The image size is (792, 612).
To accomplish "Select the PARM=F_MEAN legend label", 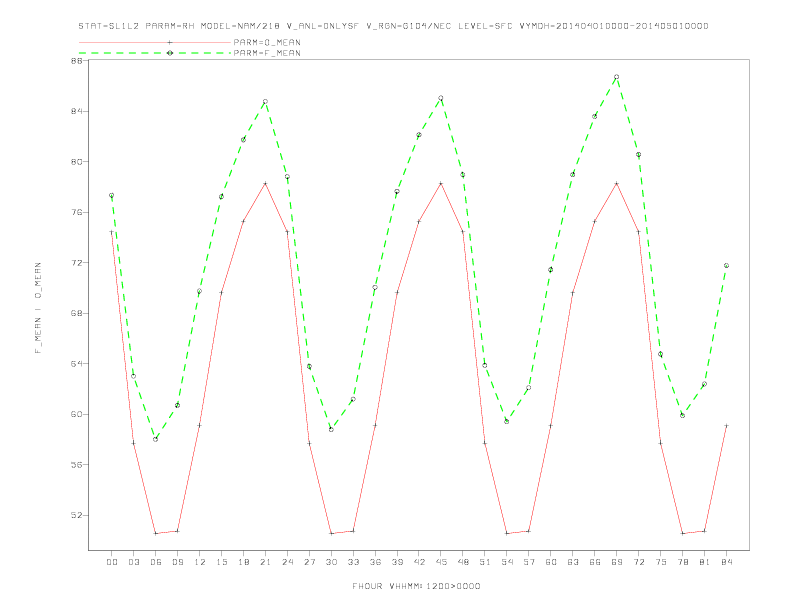I will (x=267, y=53).
